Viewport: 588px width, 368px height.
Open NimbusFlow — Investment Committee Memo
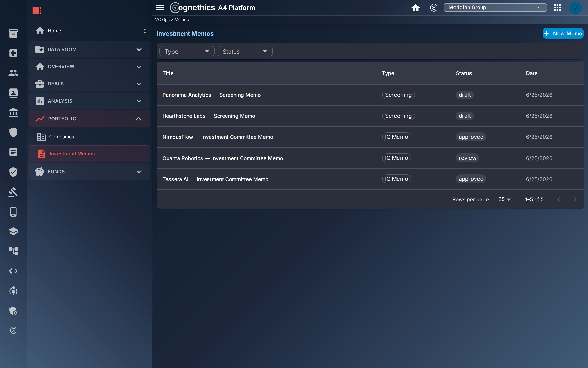click(x=218, y=137)
